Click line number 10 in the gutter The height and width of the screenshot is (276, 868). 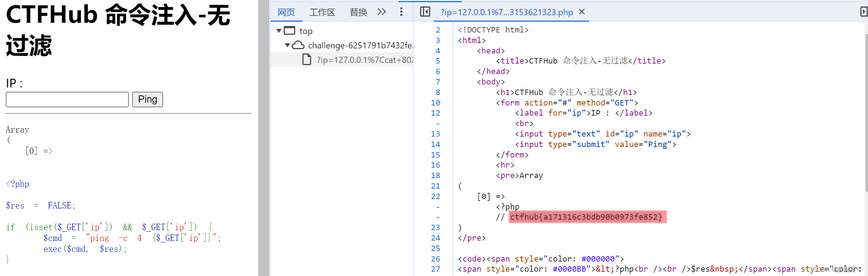pyautogui.click(x=435, y=103)
